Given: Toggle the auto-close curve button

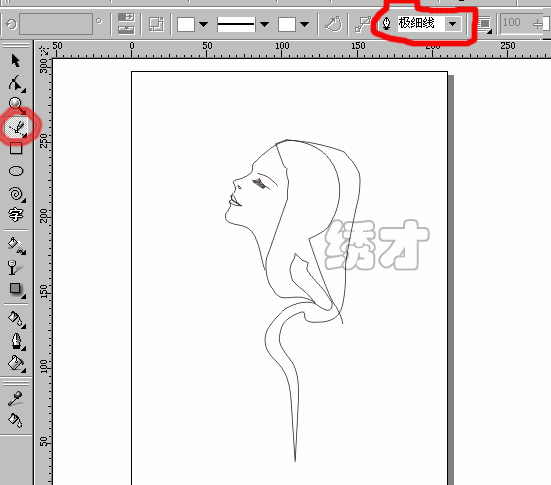Looking at the screenshot, I should pos(333,24).
